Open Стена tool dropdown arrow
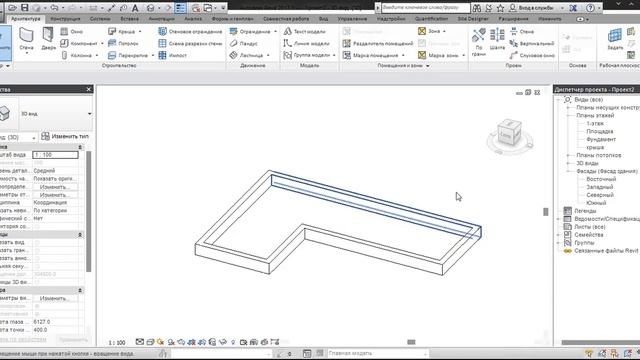 (x=27, y=53)
